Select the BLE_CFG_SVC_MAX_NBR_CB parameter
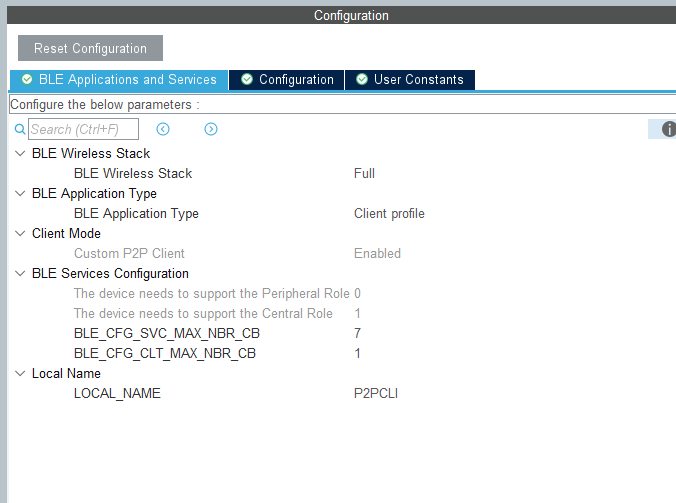676x503 pixels. click(x=167, y=334)
